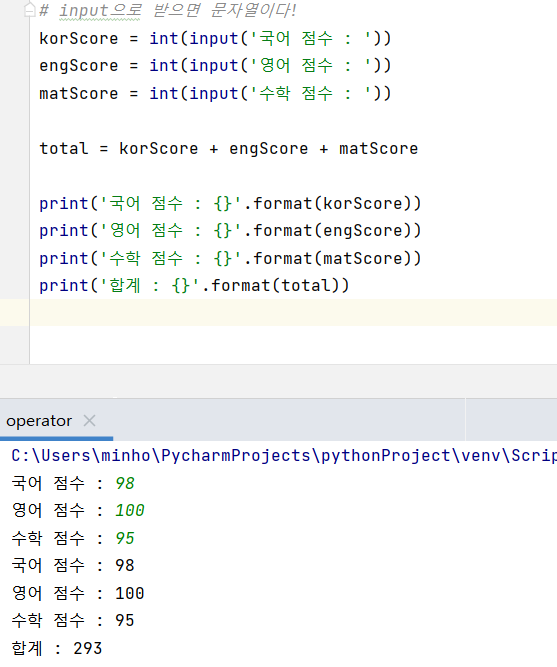Close the operator run tab

89,421
